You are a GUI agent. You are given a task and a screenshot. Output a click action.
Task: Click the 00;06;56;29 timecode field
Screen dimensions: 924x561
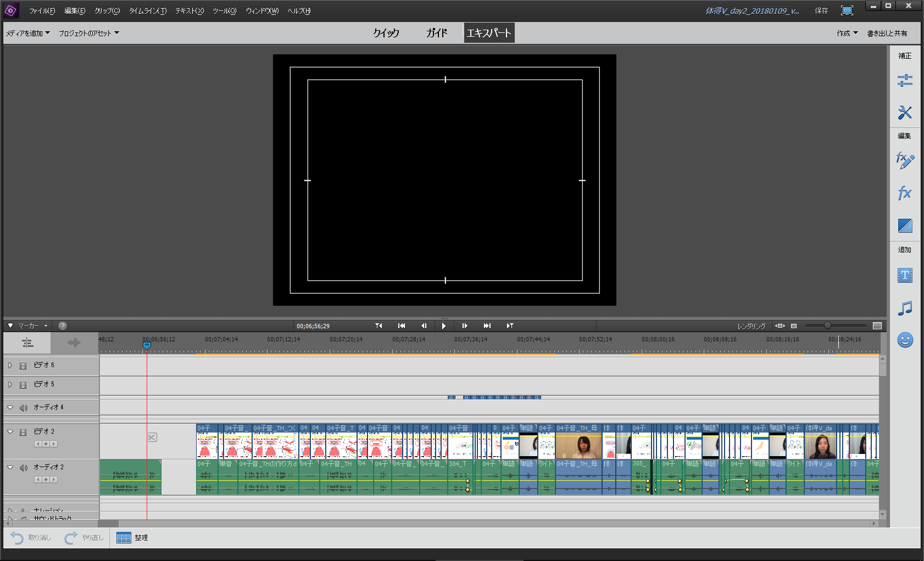click(x=313, y=326)
